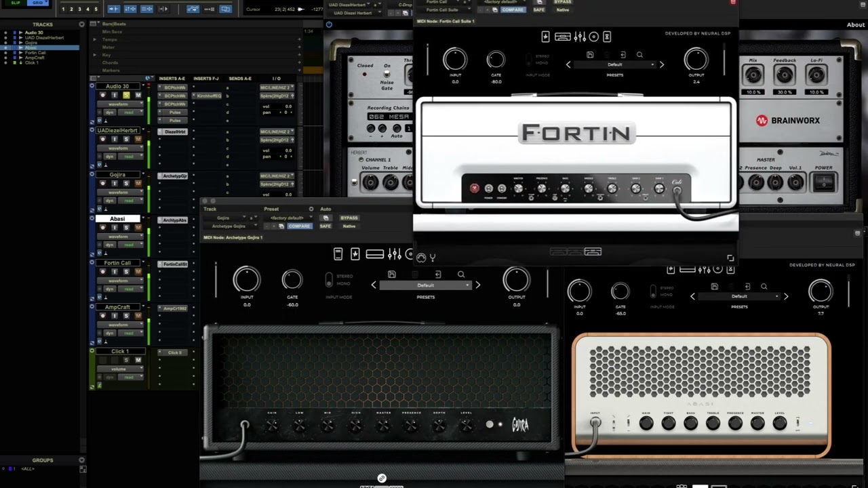Select GRID edit mode
The image size is (868, 488).
tap(38, 3)
